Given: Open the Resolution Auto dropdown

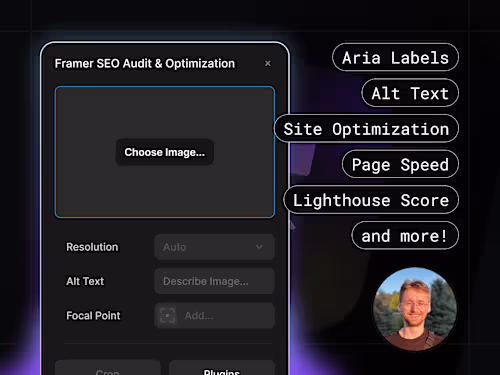Looking at the screenshot, I should coord(214,247).
